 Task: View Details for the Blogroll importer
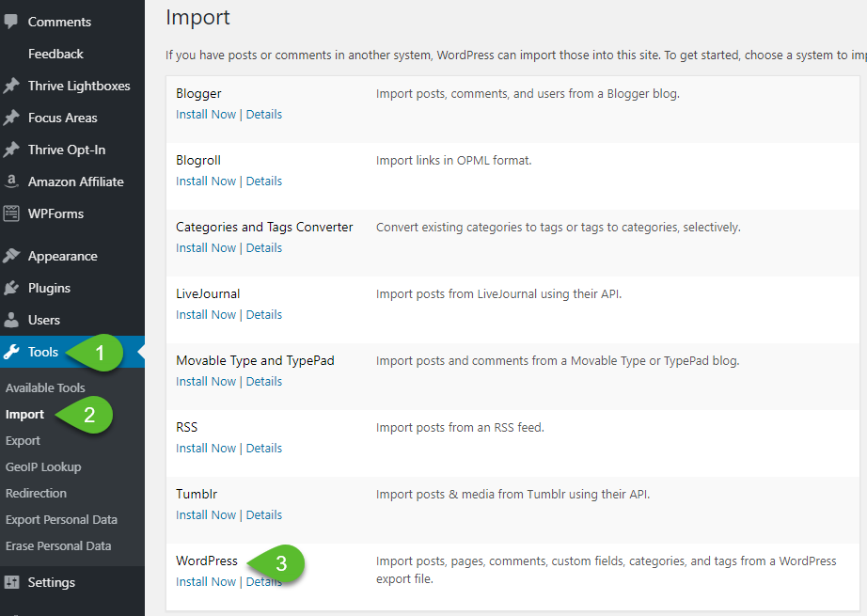click(x=264, y=181)
